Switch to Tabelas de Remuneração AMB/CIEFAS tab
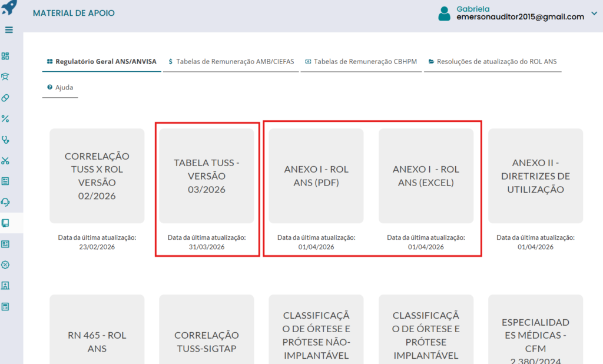Viewport: 603px width, 364px height. (x=231, y=62)
